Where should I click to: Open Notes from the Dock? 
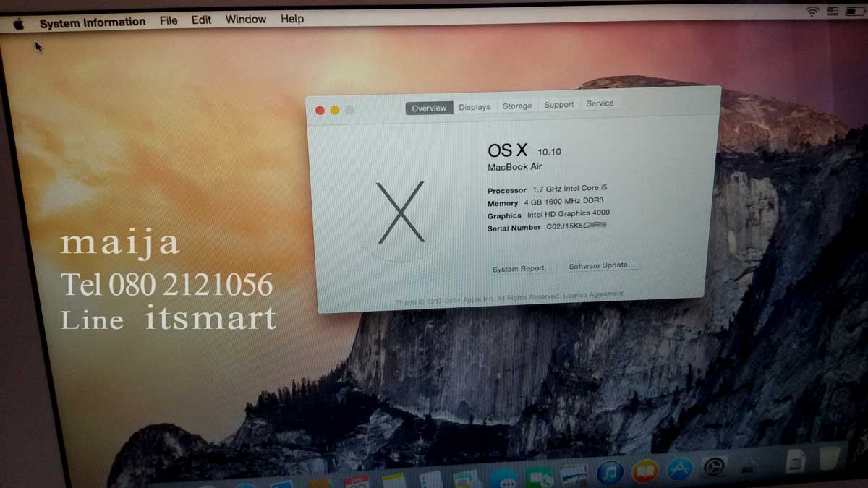tap(393, 481)
